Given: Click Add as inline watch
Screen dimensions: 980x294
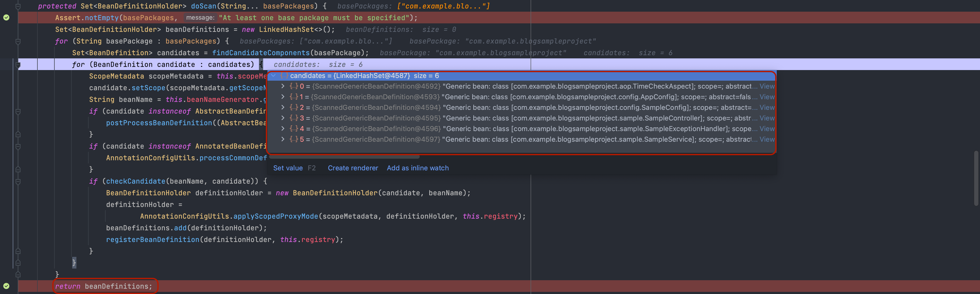Looking at the screenshot, I should pyautogui.click(x=417, y=168).
